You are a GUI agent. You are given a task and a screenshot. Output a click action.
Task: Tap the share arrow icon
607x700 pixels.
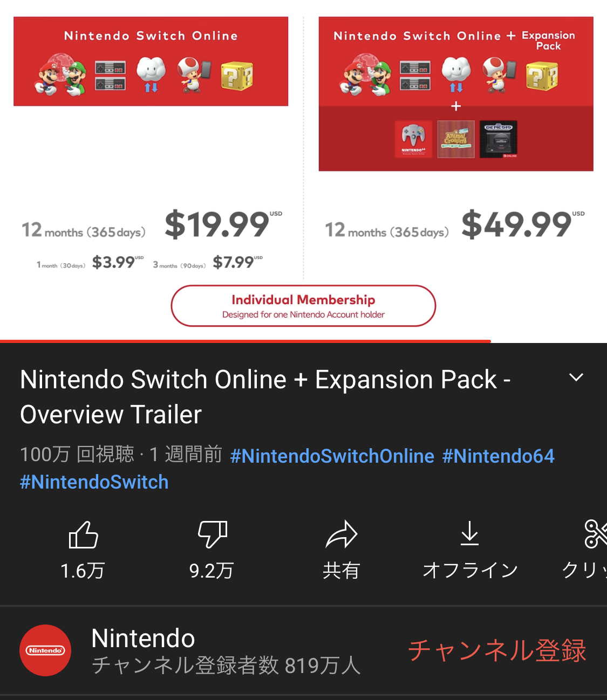[342, 534]
